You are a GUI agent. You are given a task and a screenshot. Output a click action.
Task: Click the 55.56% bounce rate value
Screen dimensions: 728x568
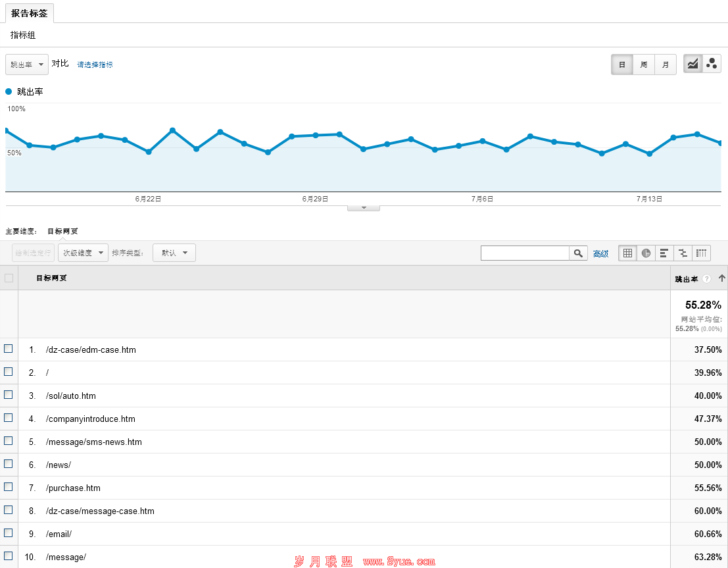pos(708,488)
